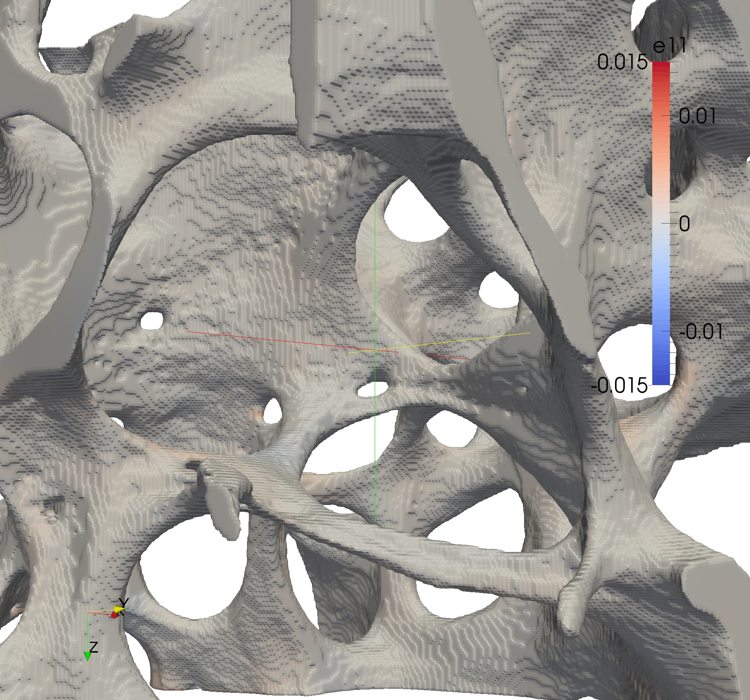Click the 0.01 legend tick label

[x=697, y=115]
